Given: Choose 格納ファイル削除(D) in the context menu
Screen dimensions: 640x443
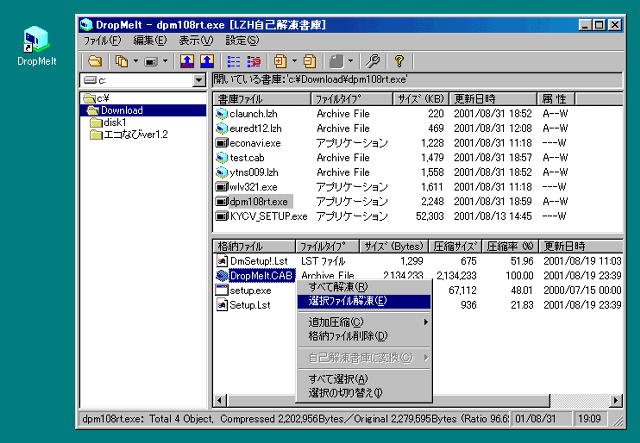Looking at the screenshot, I should [x=364, y=336].
